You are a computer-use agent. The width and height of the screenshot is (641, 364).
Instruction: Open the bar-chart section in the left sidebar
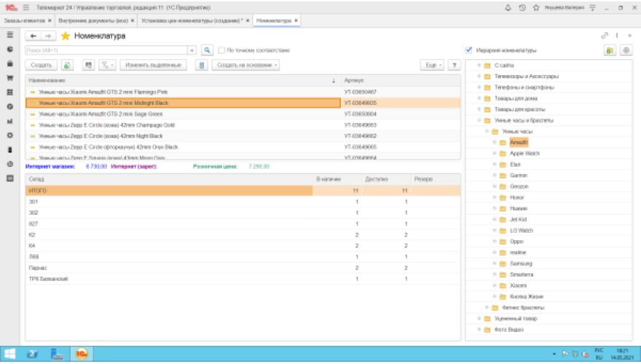coord(9,121)
